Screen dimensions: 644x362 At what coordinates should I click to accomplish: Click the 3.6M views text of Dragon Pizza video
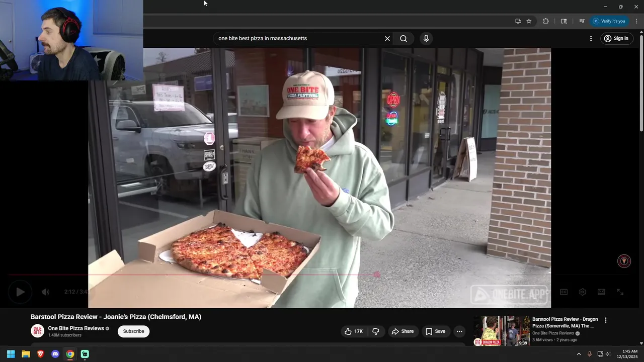(x=542, y=340)
